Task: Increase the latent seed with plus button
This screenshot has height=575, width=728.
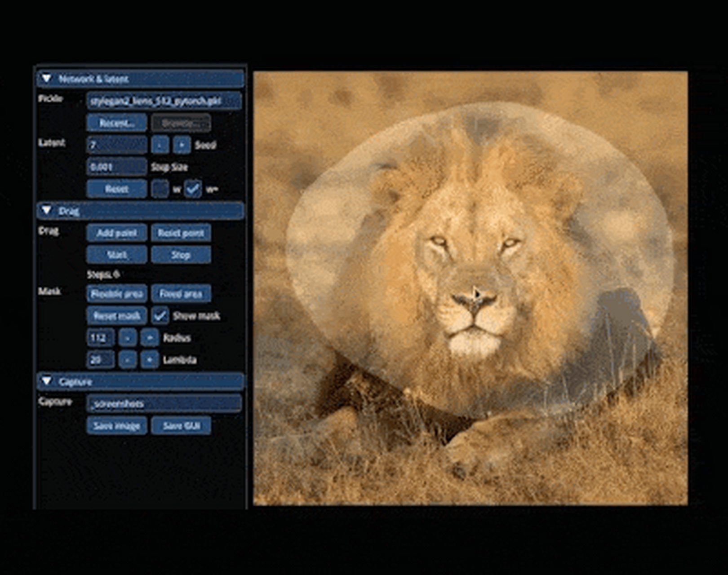Action: pos(182,145)
